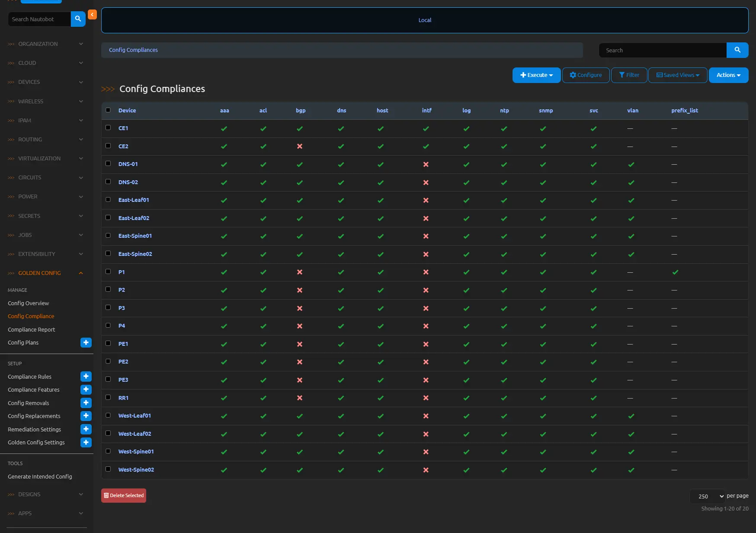
Task: Open the Execute dropdown
Action: point(536,75)
